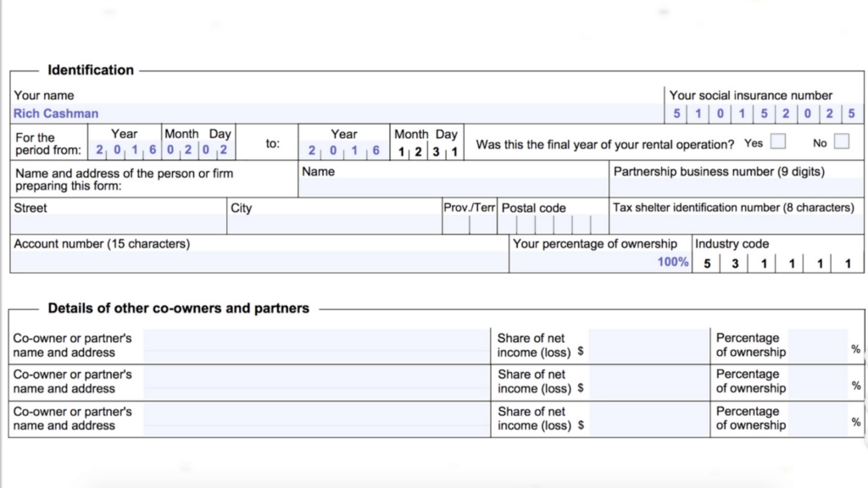Screen dimensions: 868x488
Task: Click the preparer Name field
Action: 453,187
